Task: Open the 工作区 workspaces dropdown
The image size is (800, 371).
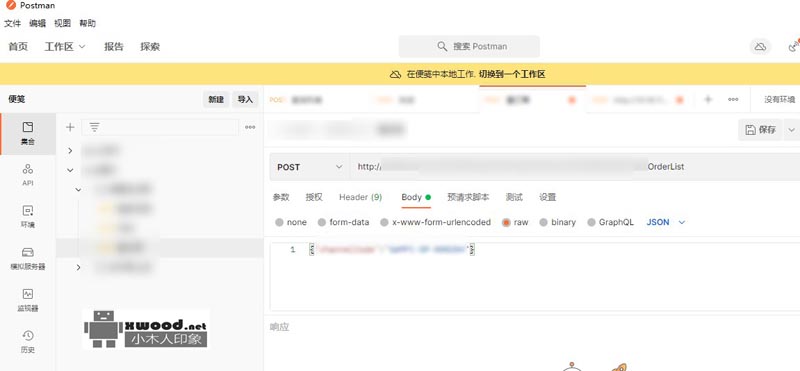Action: pos(65,47)
